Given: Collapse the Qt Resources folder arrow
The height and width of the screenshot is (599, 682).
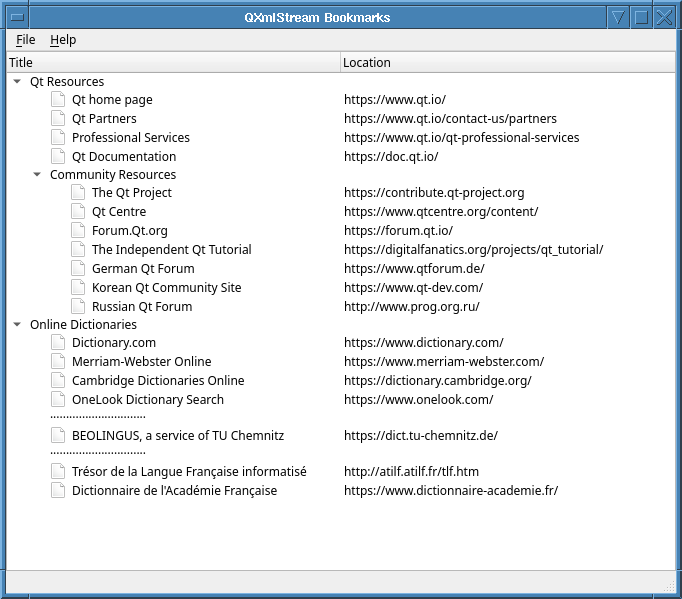Looking at the screenshot, I should pyautogui.click(x=17, y=82).
